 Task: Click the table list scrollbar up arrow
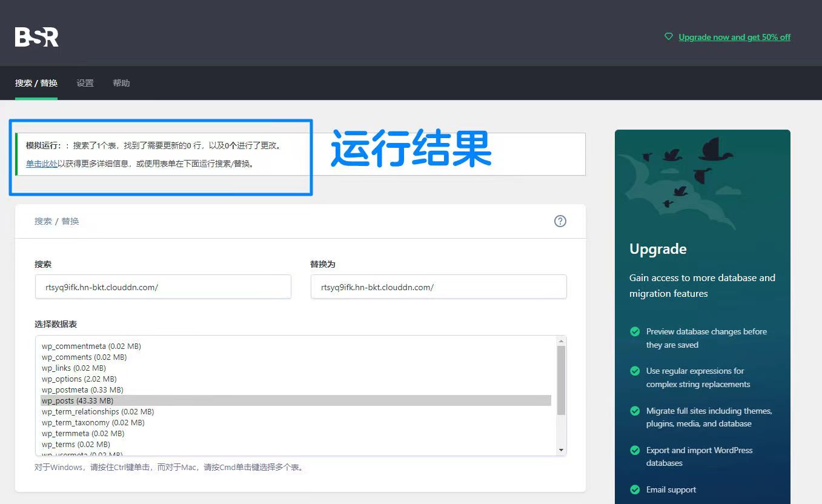pyautogui.click(x=561, y=341)
